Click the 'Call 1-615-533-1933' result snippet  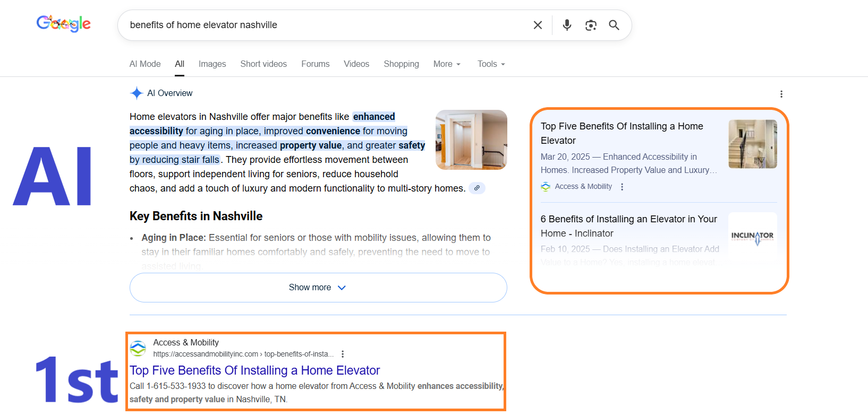pos(317,393)
